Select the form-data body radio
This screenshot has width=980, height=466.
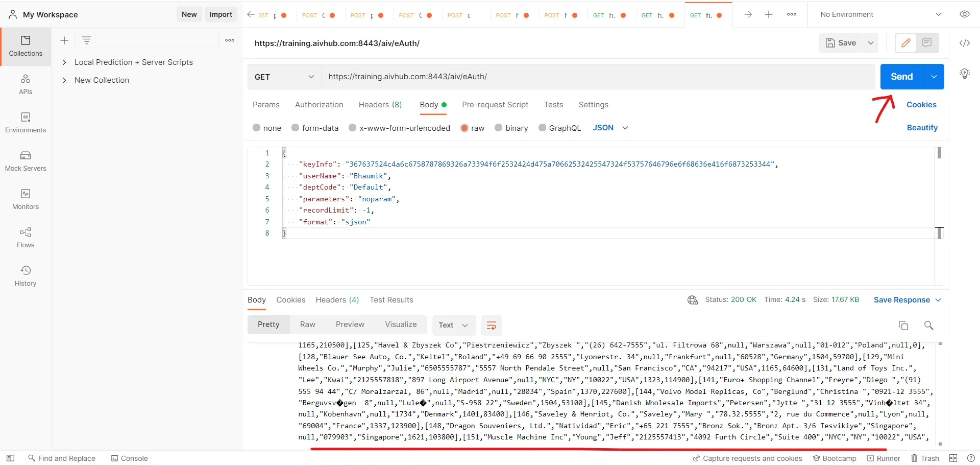[x=295, y=128]
